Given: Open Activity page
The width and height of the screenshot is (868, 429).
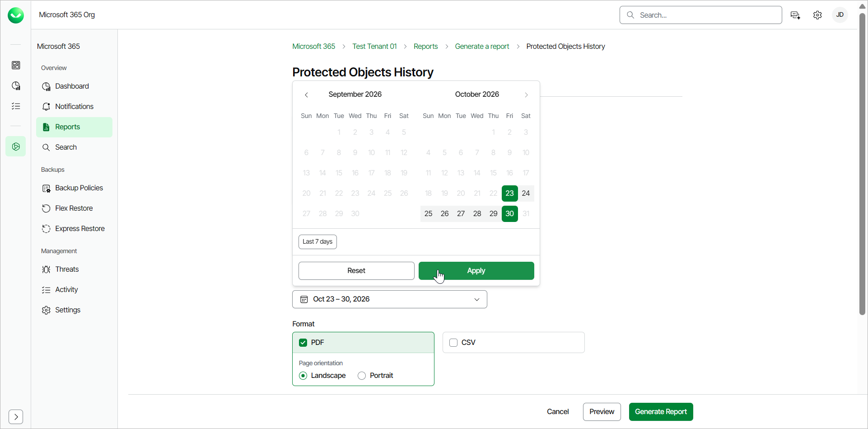Looking at the screenshot, I should coord(74,290).
